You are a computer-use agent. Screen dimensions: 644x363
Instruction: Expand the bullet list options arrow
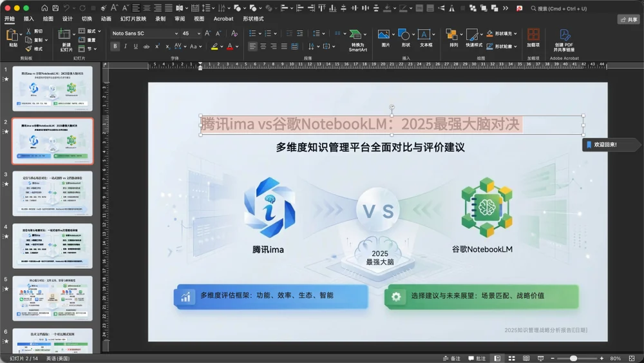click(260, 34)
